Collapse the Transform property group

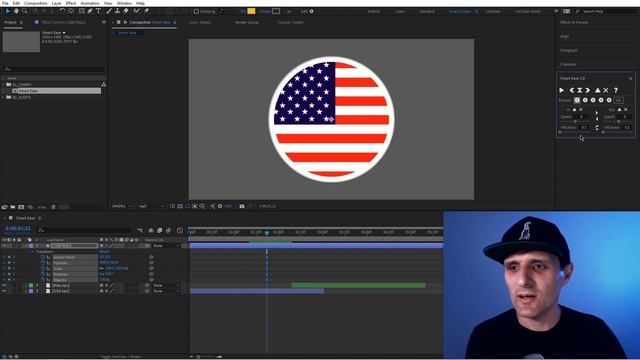click(33, 252)
